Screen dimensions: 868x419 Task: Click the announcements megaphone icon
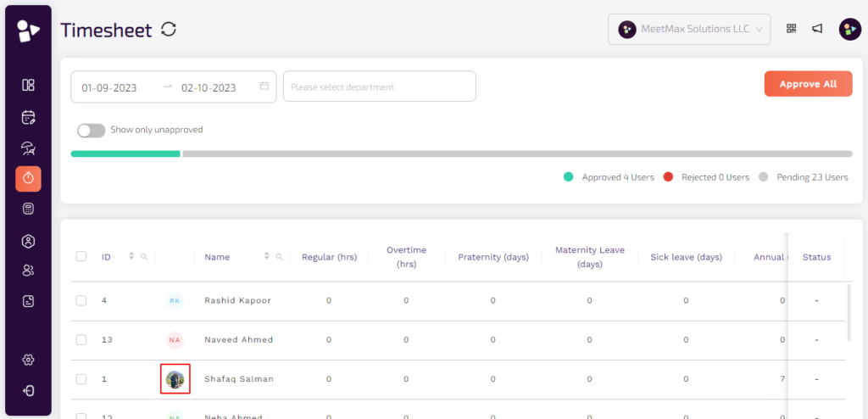click(817, 29)
